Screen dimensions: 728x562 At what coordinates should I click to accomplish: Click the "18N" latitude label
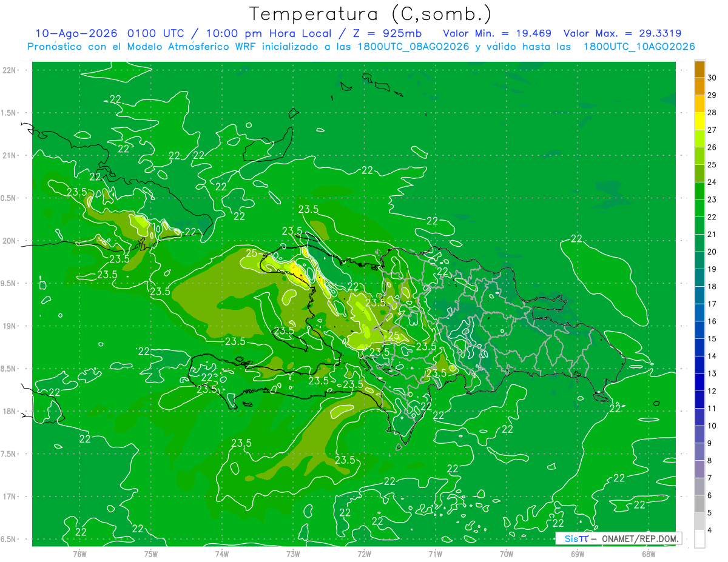pos(10,411)
